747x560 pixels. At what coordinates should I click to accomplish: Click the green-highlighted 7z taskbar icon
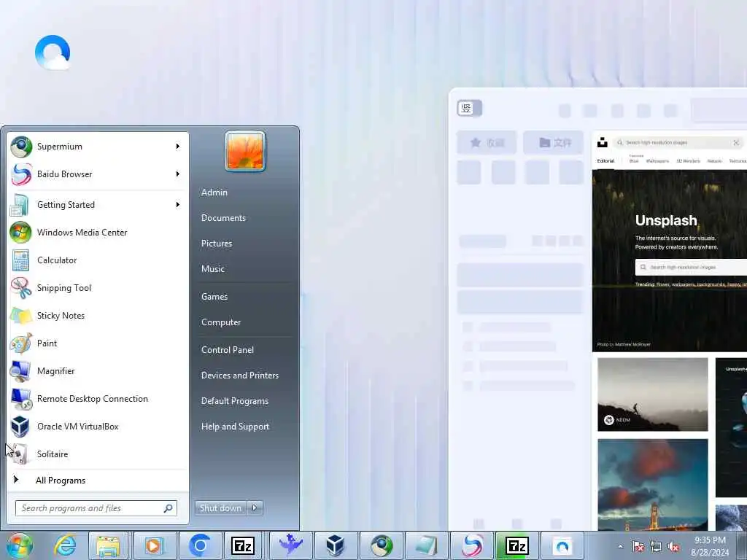517,545
